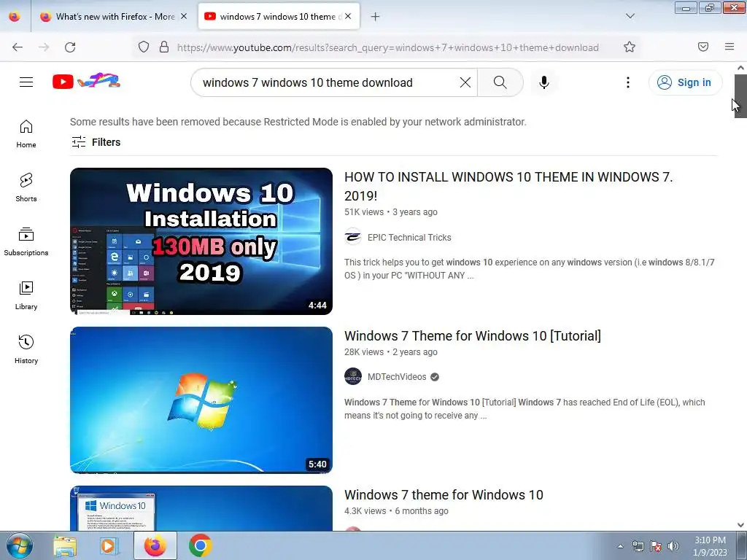
Task: Open the Windows Start button
Action: tap(20, 545)
